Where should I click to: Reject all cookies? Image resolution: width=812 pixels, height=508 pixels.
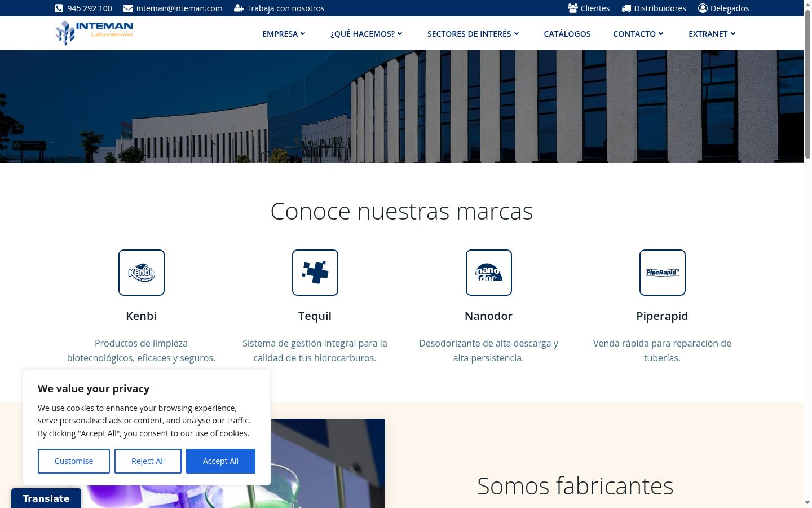pos(148,461)
